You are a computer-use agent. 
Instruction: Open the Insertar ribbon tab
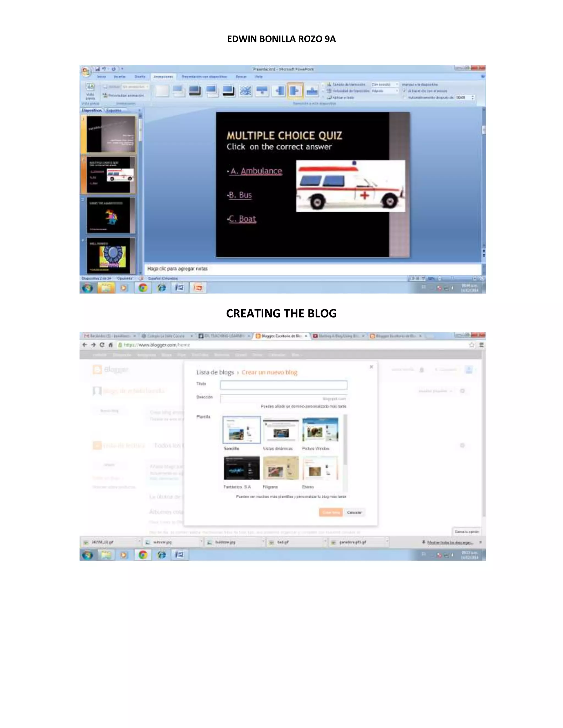[120, 77]
